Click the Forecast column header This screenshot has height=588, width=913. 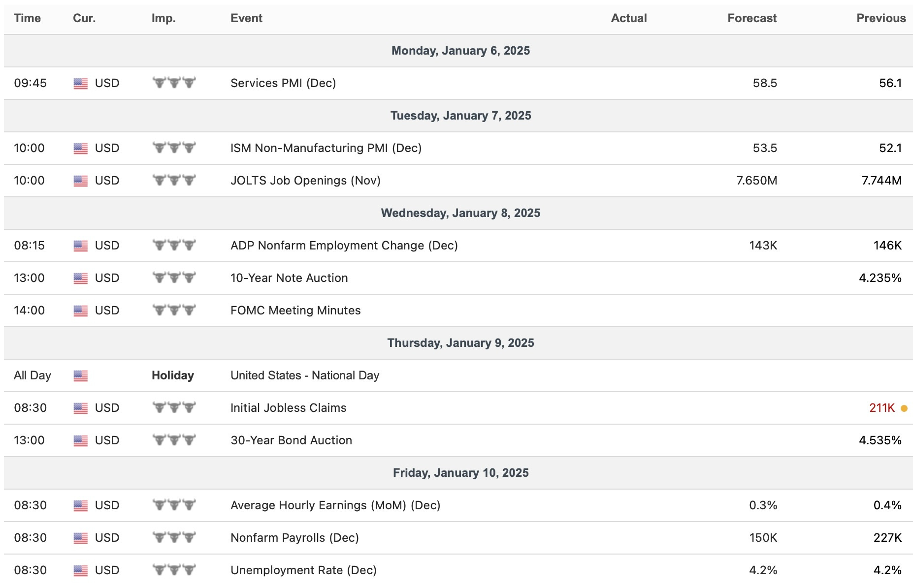click(752, 18)
